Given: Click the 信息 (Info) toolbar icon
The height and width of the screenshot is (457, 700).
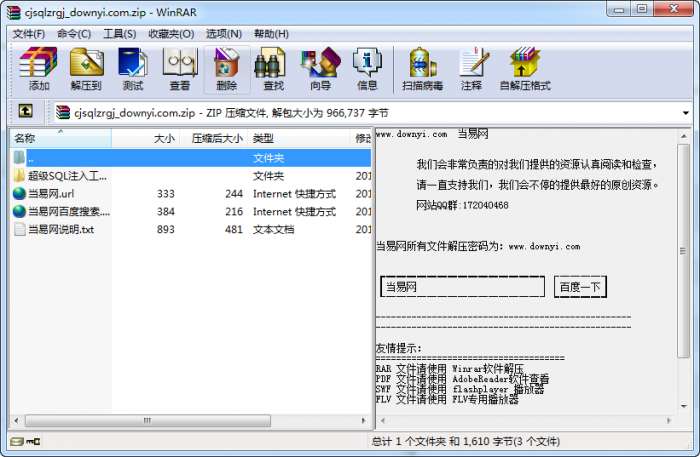Looking at the screenshot, I should point(367,69).
